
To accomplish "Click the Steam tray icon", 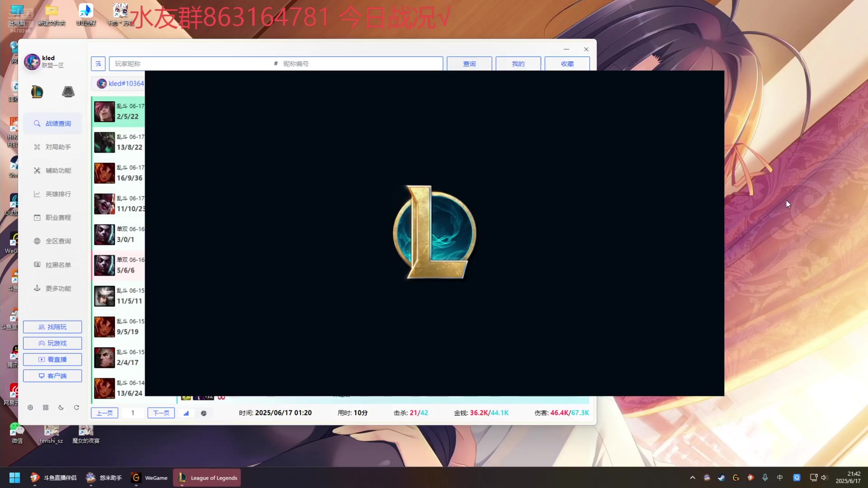I will (722, 478).
